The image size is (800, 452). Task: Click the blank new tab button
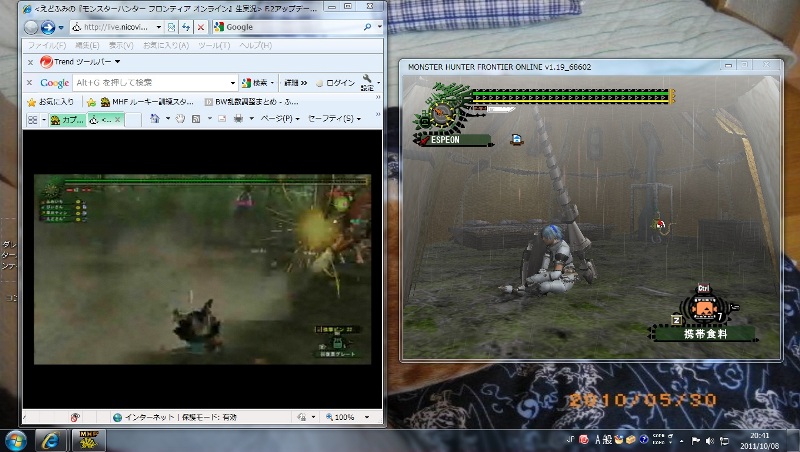pyautogui.click(x=133, y=120)
